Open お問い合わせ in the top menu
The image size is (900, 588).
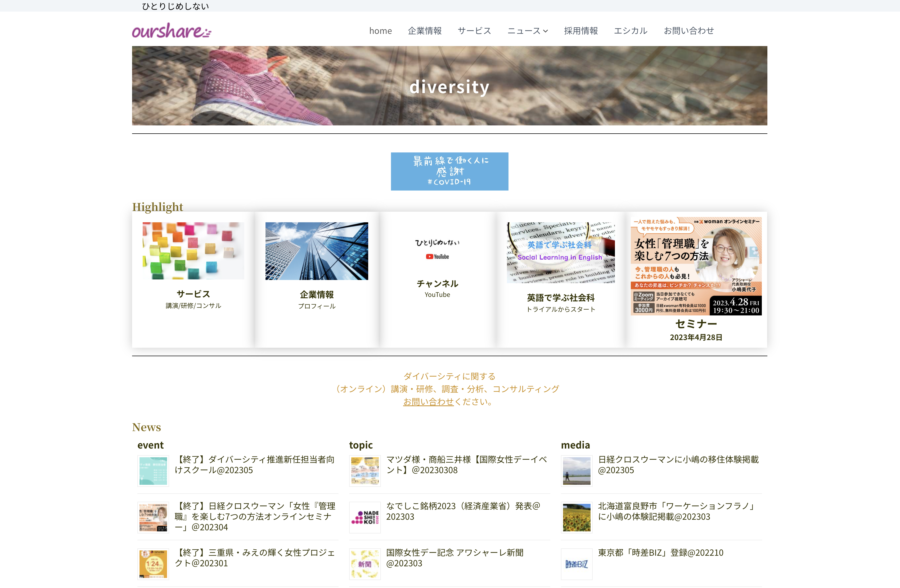click(688, 31)
